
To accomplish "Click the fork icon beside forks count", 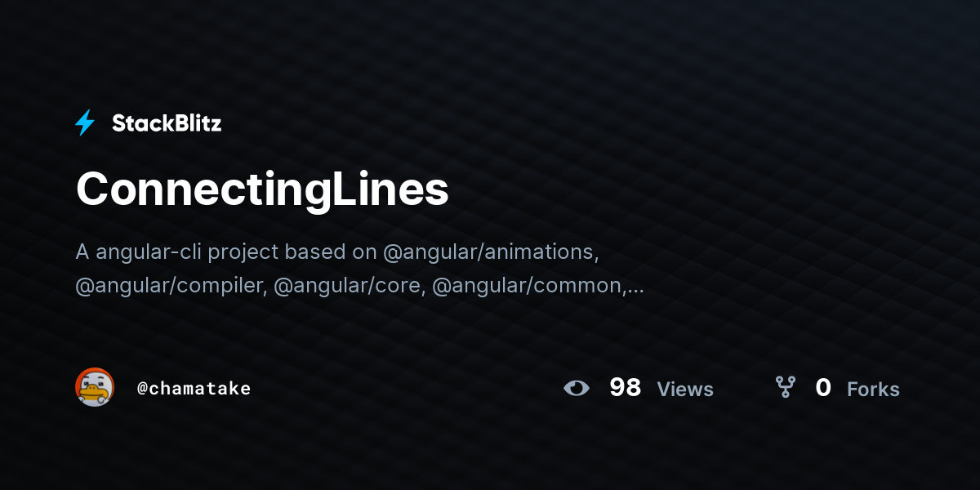I will point(786,387).
